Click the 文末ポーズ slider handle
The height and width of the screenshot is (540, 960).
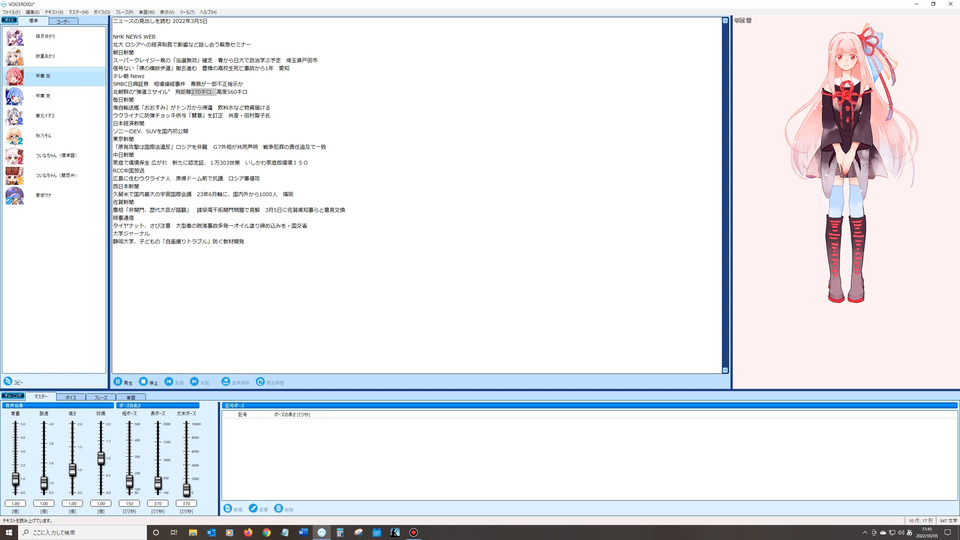[186, 489]
